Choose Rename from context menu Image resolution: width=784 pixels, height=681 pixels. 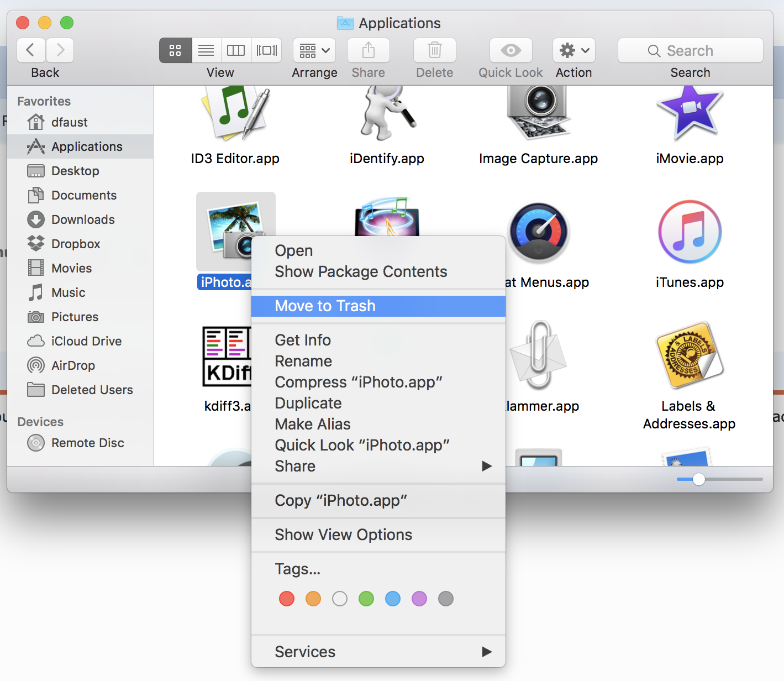378,361
